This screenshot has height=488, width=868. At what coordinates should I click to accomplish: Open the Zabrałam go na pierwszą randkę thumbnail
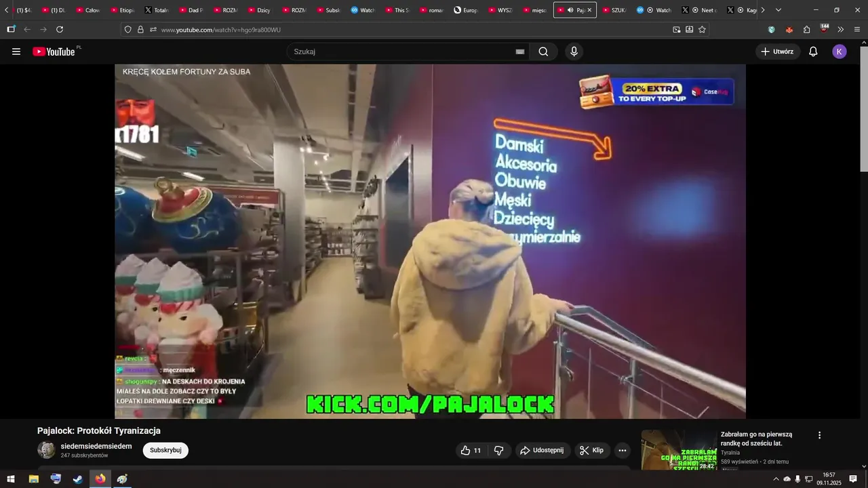679,450
